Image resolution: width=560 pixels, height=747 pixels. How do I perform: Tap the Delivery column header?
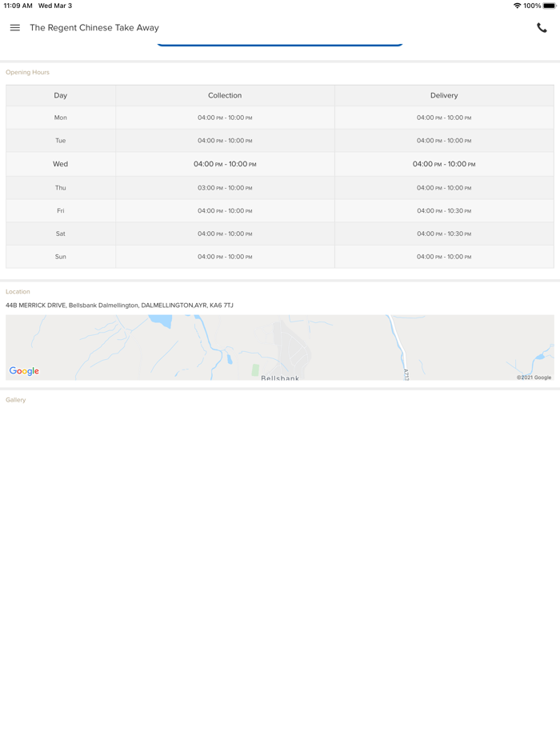pyautogui.click(x=444, y=95)
